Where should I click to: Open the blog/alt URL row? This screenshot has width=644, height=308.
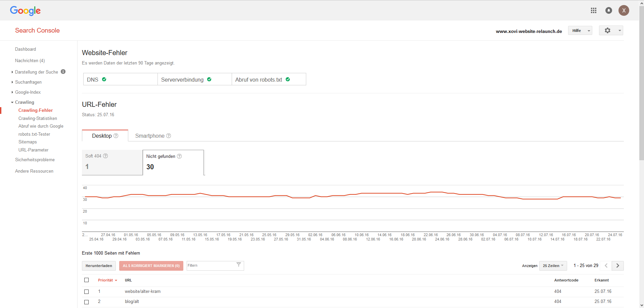click(132, 302)
